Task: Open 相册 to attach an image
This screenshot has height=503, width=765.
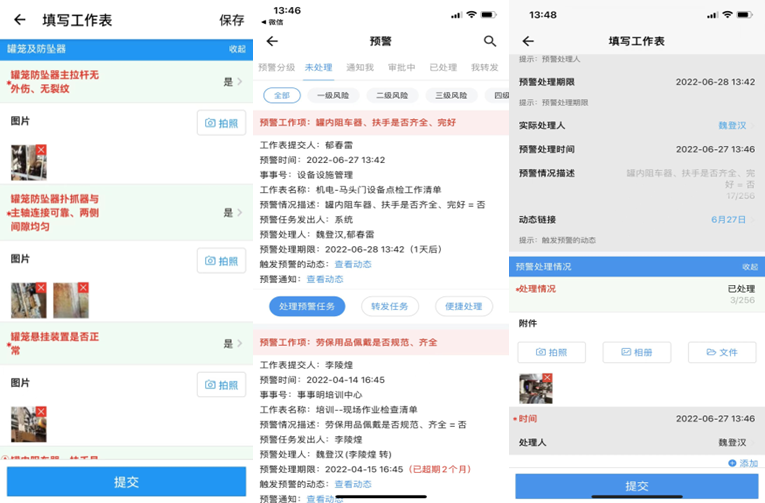Action: coord(636,352)
